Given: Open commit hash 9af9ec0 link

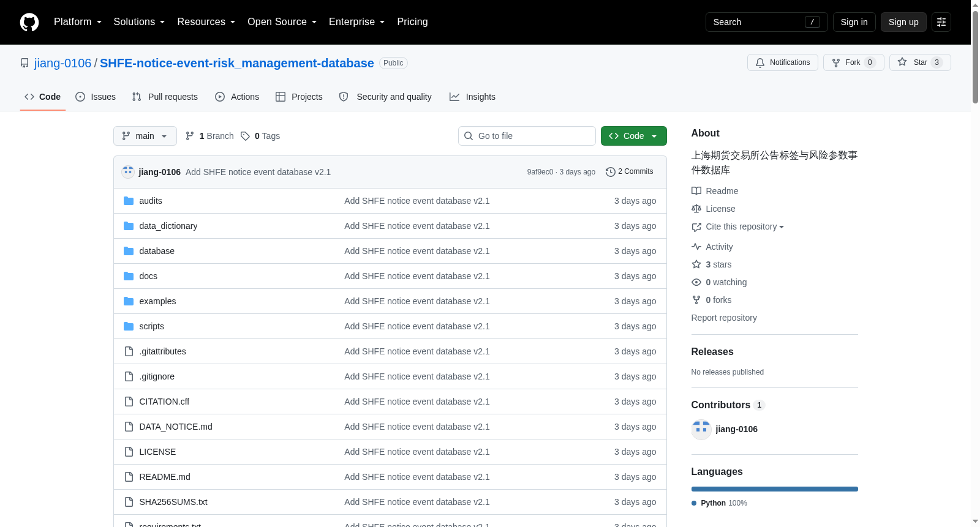Looking at the screenshot, I should coord(540,172).
